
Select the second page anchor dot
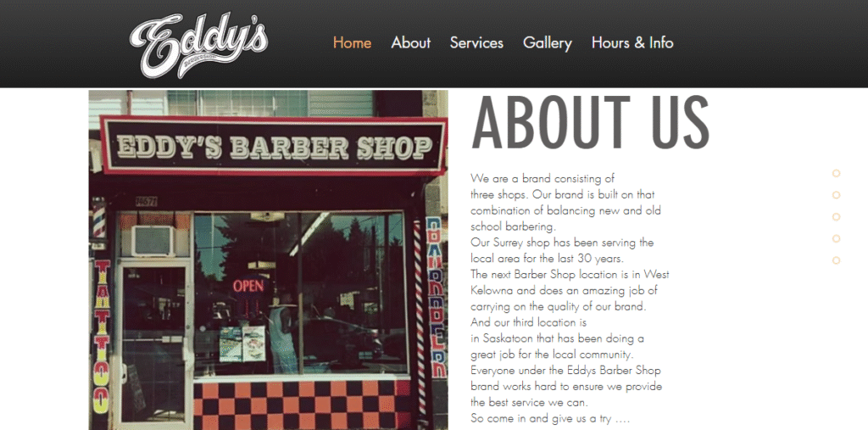[x=836, y=195]
